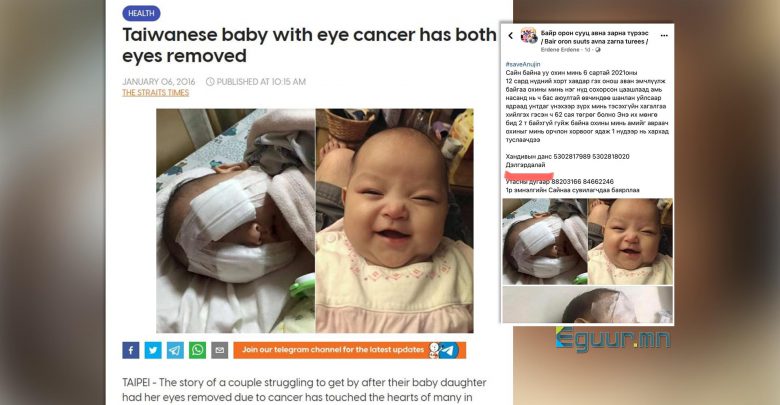
Task: Select the HEALTH category tag
Action: coord(141,13)
